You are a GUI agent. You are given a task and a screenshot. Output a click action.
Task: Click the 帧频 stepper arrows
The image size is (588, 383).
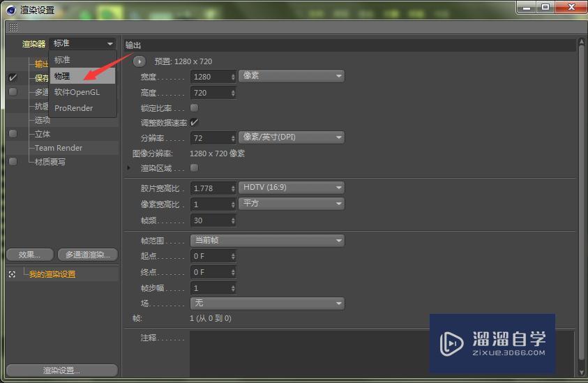[x=233, y=220]
